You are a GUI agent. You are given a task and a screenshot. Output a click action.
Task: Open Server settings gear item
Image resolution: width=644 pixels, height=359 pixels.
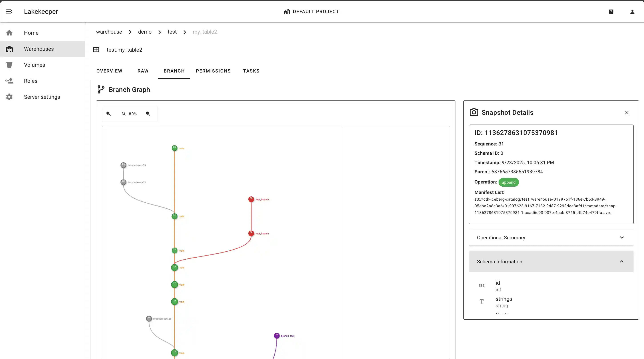click(x=42, y=97)
